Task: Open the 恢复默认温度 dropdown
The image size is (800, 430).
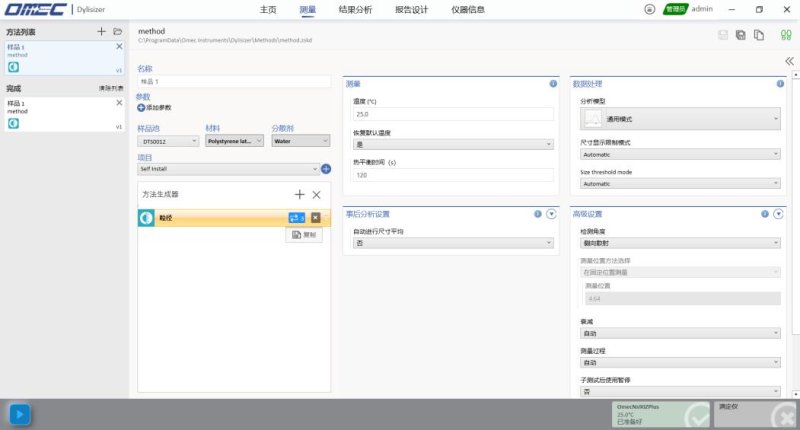Action: (x=453, y=145)
